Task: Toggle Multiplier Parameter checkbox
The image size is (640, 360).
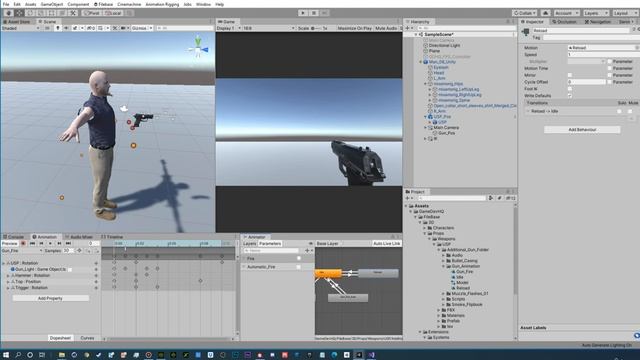Action: (609, 61)
